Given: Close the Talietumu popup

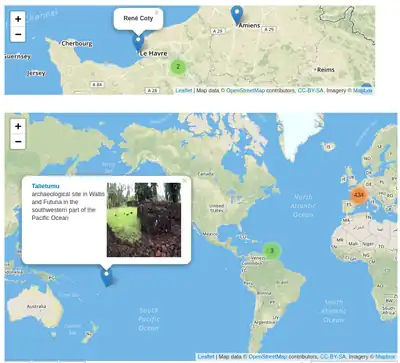Looking at the screenshot, I should click(x=184, y=180).
